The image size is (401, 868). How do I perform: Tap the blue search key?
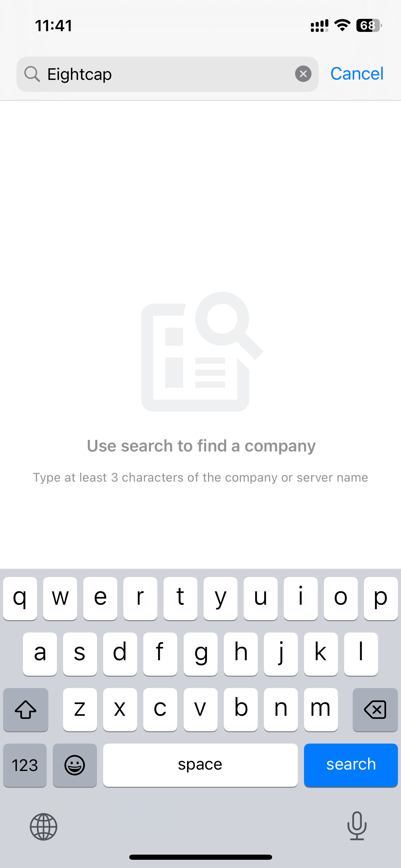(351, 765)
